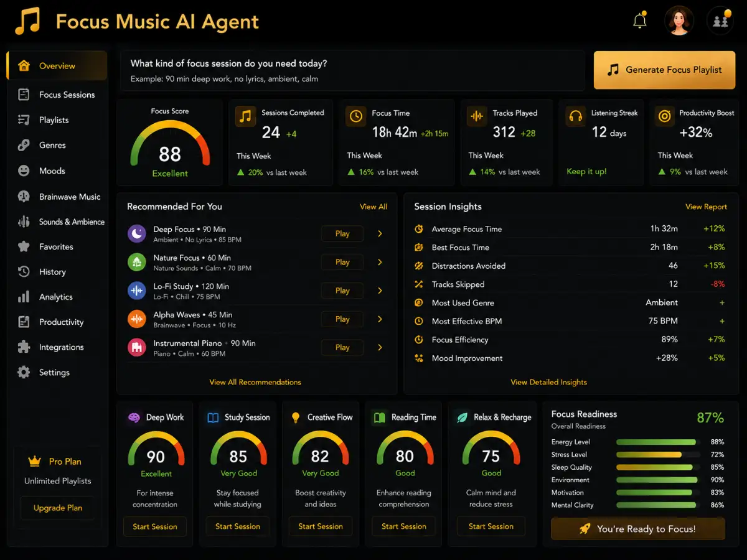
Task: Open the user avatar profile picture
Action: click(679, 21)
